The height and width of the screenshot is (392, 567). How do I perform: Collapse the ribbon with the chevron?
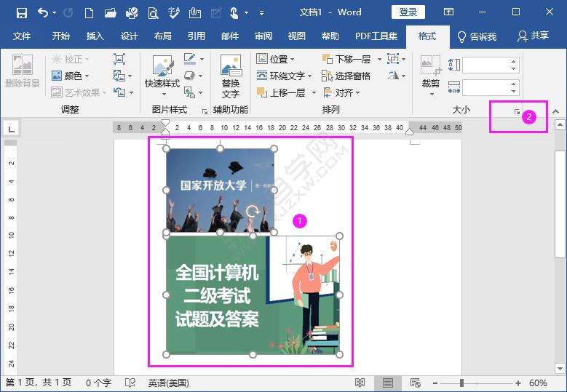click(x=555, y=111)
